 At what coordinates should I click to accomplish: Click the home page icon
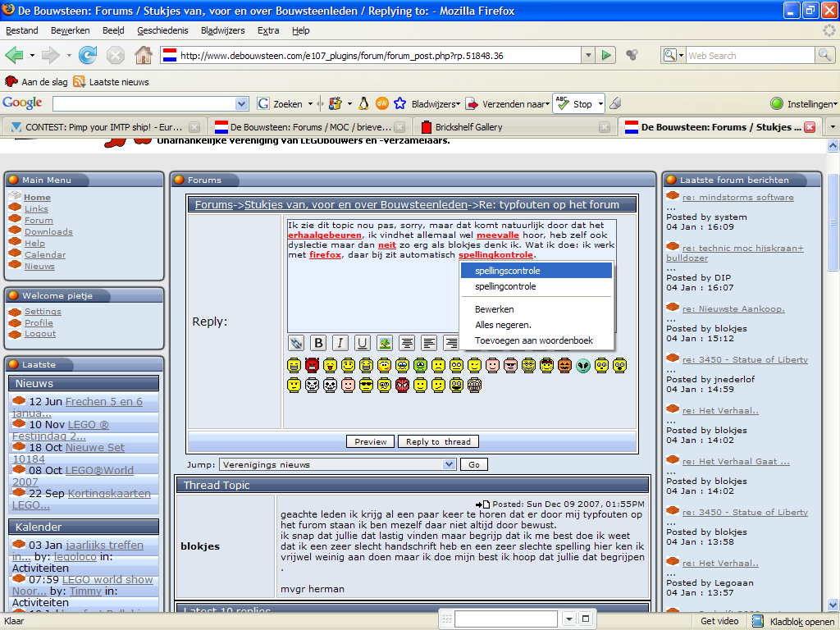[x=143, y=55]
